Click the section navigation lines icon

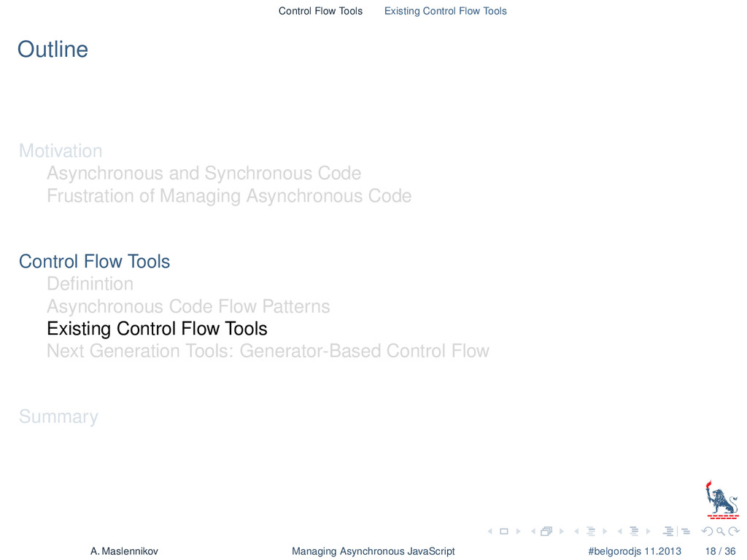[634, 531]
